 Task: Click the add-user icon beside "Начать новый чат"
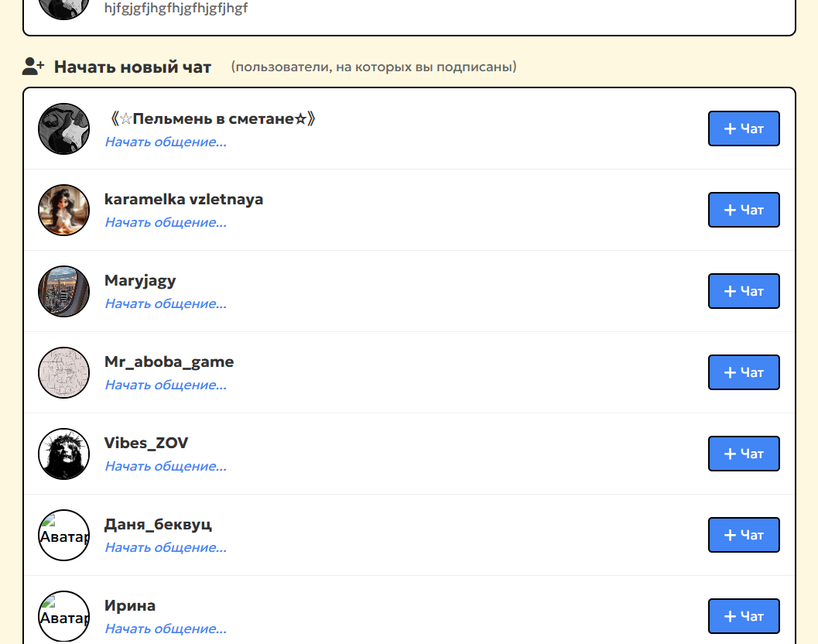(x=31, y=67)
